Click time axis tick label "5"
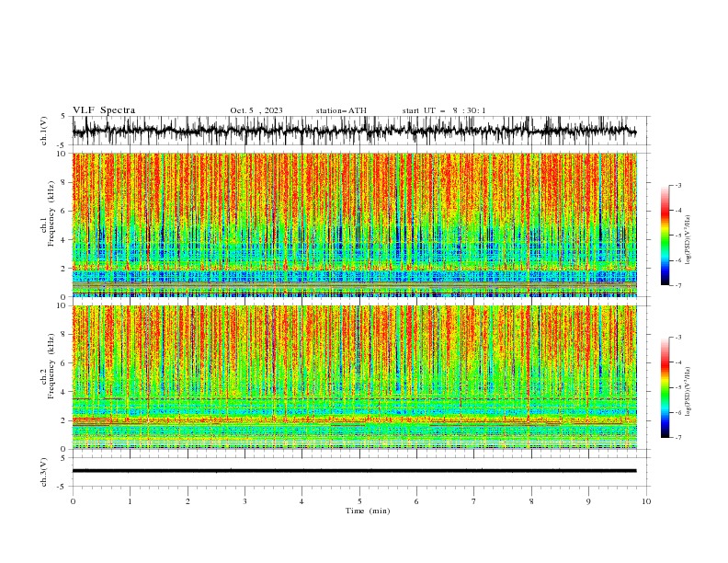This screenshot has height=563, width=728. coord(359,501)
